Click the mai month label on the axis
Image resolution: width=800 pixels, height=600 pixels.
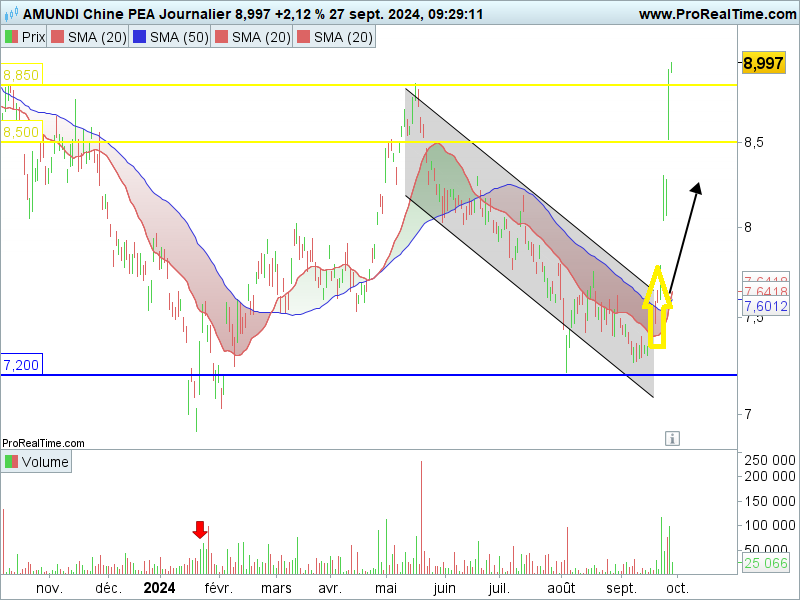(386, 588)
